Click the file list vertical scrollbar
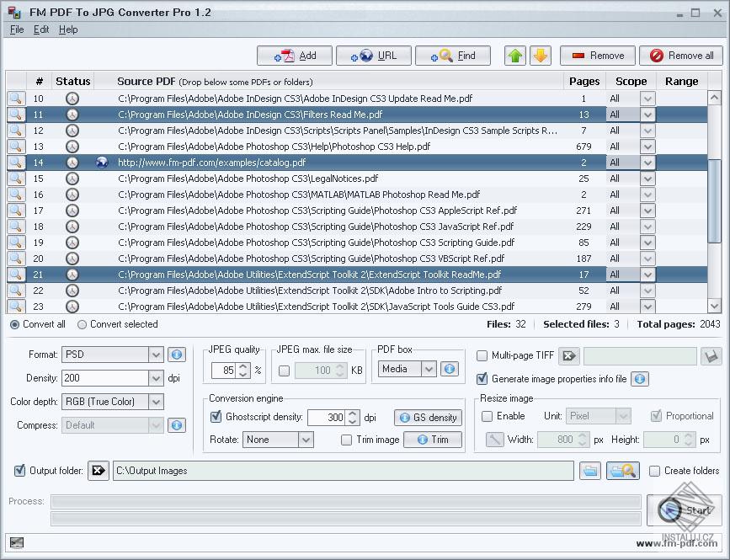Viewport: 730px width, 560px height. tap(715, 202)
